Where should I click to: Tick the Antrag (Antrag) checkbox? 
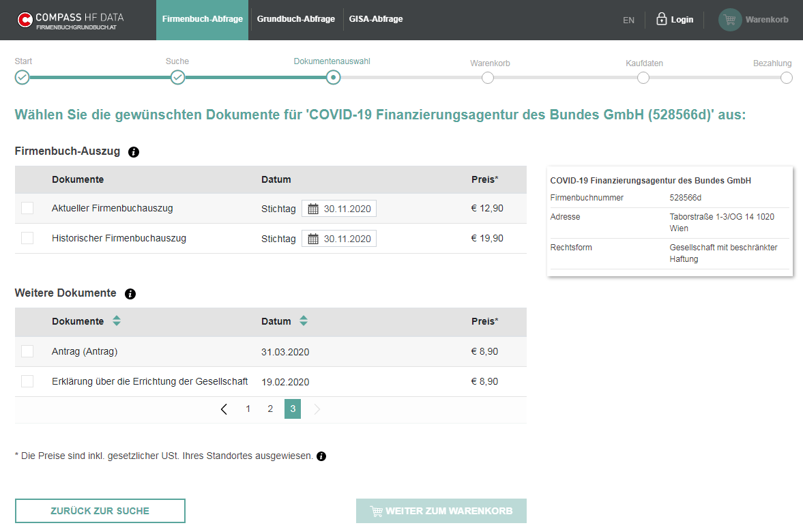click(x=28, y=351)
